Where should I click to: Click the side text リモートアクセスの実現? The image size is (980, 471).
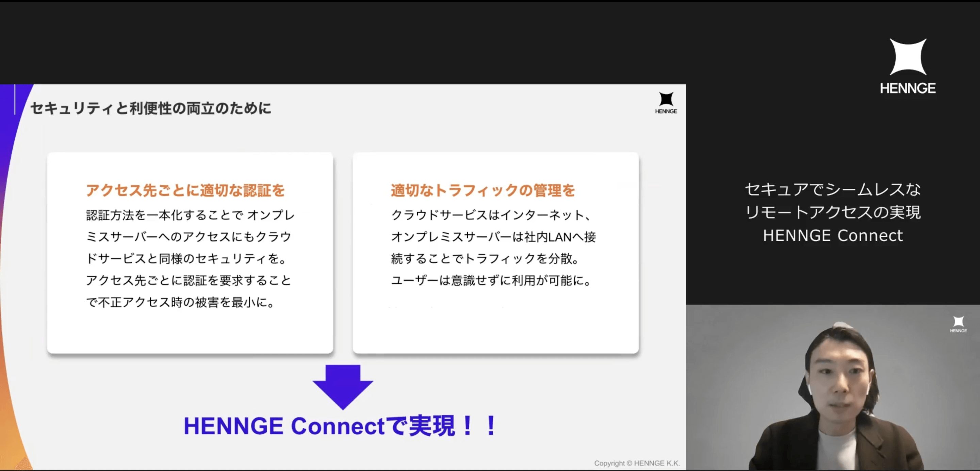pyautogui.click(x=833, y=212)
